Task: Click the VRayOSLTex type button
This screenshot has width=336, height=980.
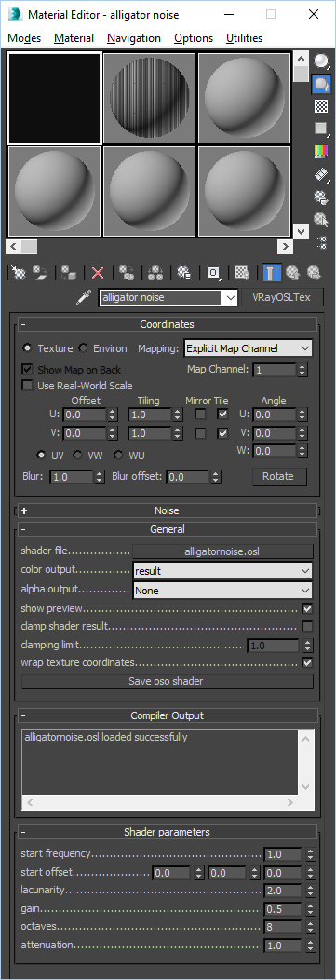Action: (x=282, y=297)
